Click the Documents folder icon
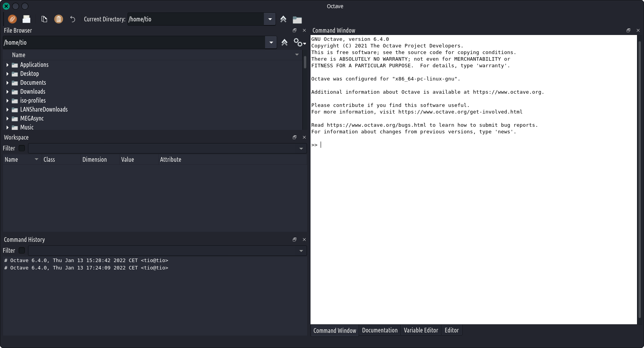The image size is (644, 348). [x=15, y=83]
